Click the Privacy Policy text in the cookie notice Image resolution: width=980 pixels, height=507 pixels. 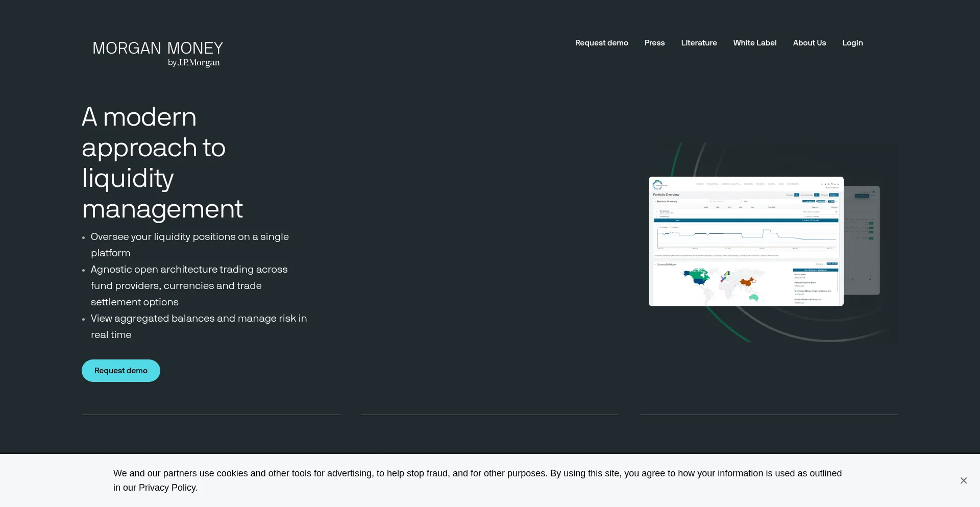click(167, 488)
